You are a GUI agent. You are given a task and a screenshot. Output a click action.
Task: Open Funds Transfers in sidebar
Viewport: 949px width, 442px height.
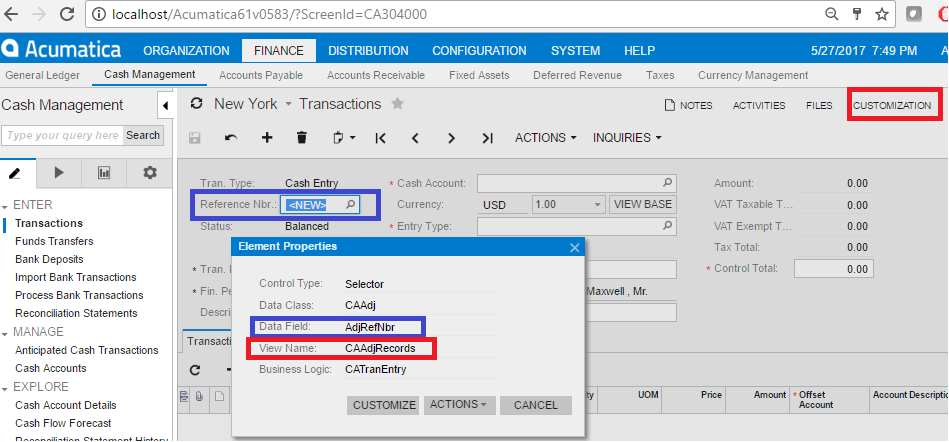(54, 241)
